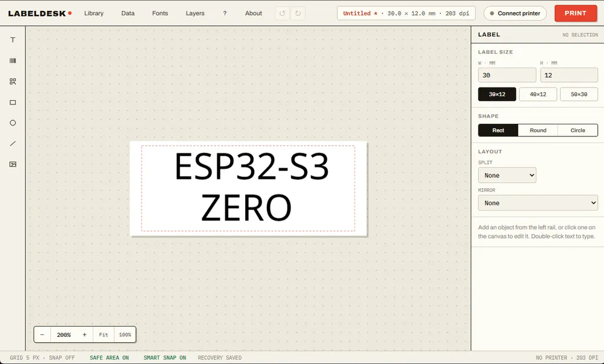Screen dimensions: 604x364
Task: Select the Line tool
Action: pyautogui.click(x=13, y=144)
